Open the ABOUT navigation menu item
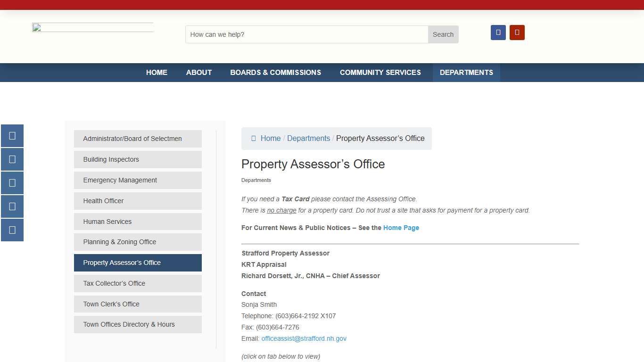The image size is (644, 362). pos(198,72)
